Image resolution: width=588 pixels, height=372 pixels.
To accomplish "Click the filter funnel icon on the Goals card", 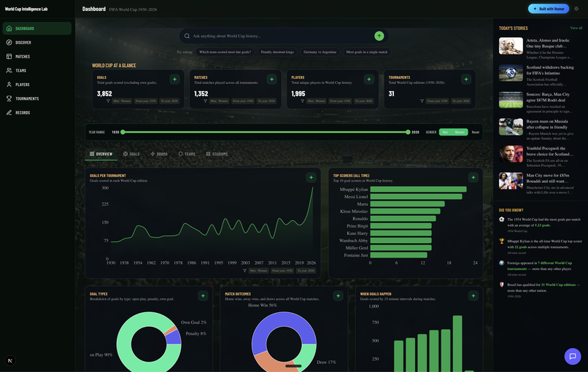I will 108,101.
